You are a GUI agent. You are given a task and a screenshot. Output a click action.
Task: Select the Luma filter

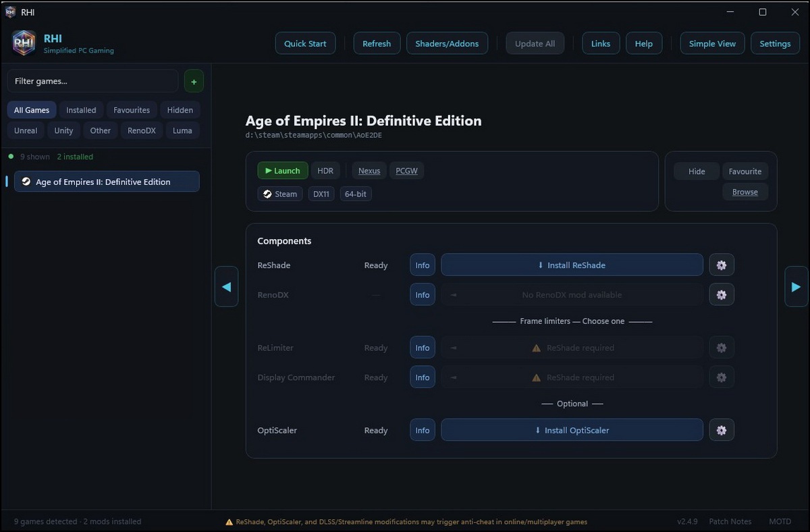pos(182,130)
